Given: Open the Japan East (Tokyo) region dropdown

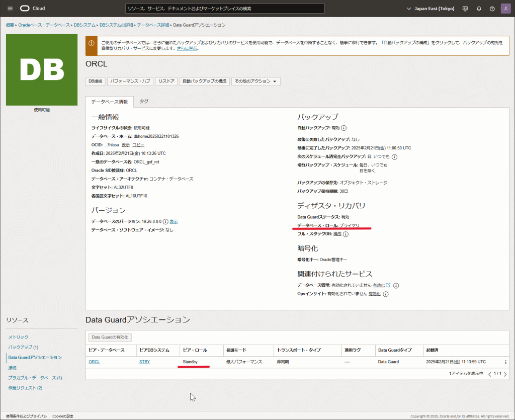Looking at the screenshot, I should tap(431, 9).
